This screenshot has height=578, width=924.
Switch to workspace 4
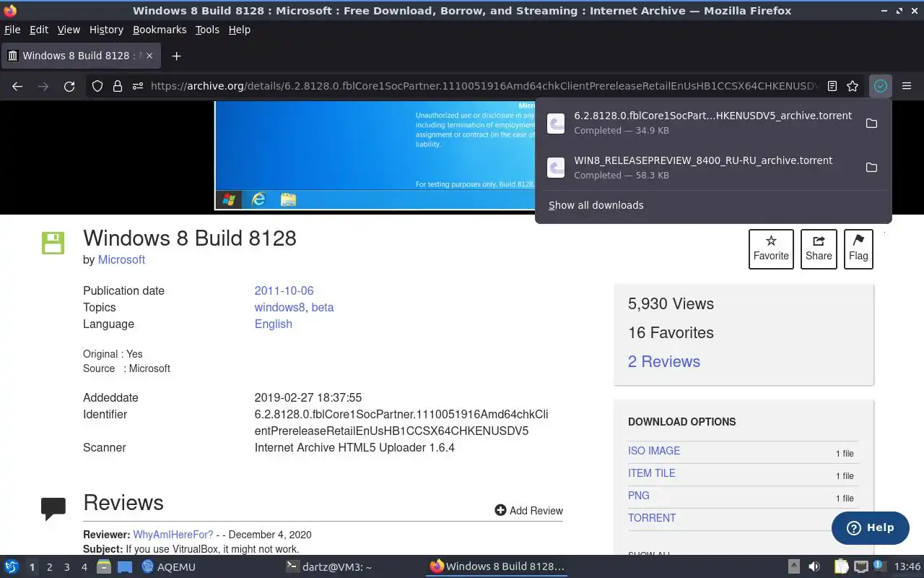pos(84,567)
